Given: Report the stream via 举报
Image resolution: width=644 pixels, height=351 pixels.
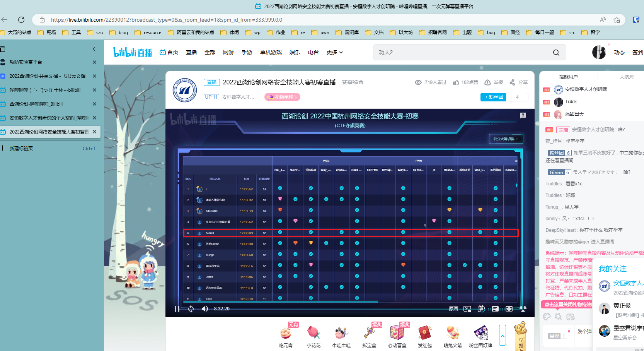Looking at the screenshot, I should [x=494, y=82].
